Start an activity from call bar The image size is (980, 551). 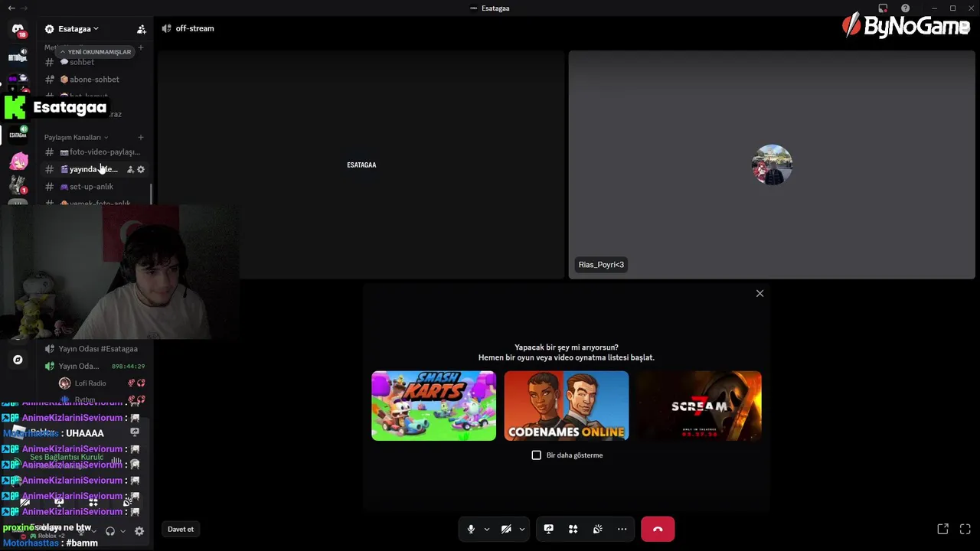coord(573,529)
